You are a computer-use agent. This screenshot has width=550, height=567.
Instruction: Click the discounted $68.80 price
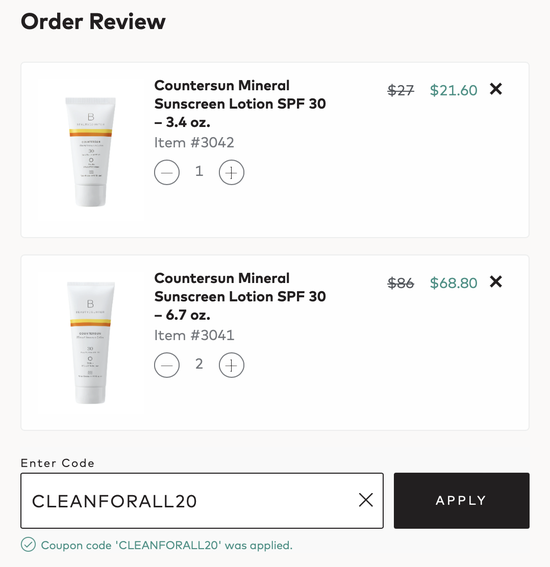[x=453, y=283]
